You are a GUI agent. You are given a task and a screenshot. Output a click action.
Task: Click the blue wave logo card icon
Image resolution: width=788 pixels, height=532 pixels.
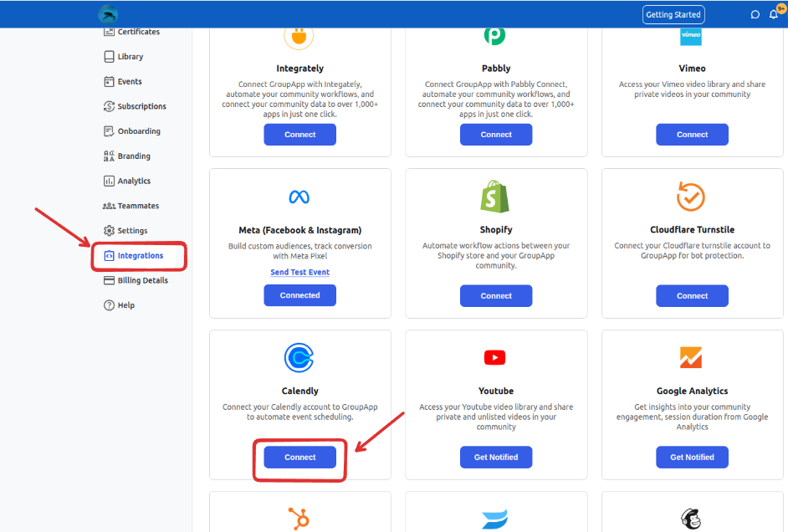coord(495,519)
